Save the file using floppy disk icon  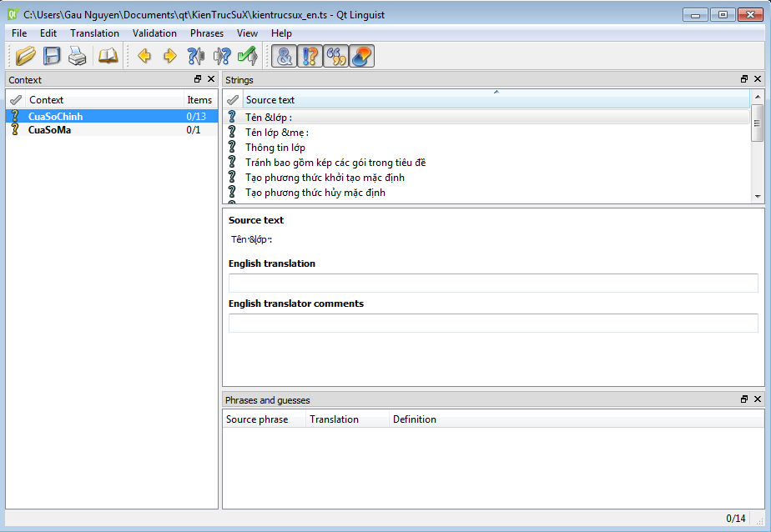[52, 56]
